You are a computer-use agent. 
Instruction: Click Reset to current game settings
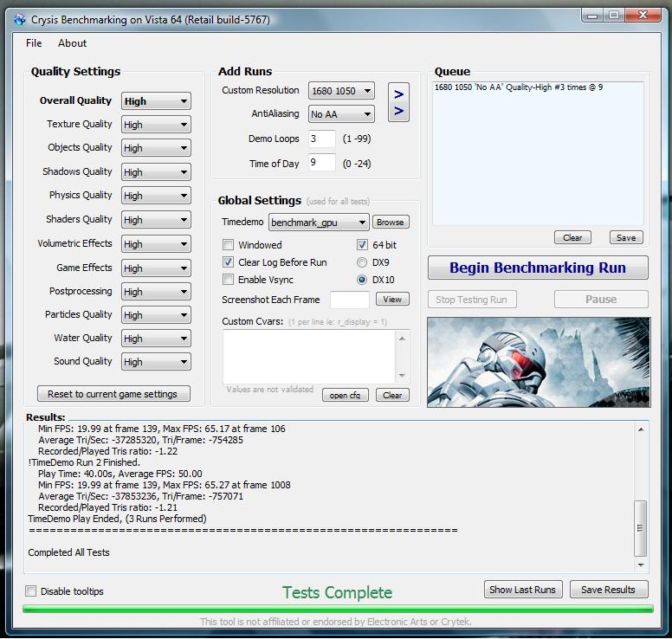pos(113,394)
